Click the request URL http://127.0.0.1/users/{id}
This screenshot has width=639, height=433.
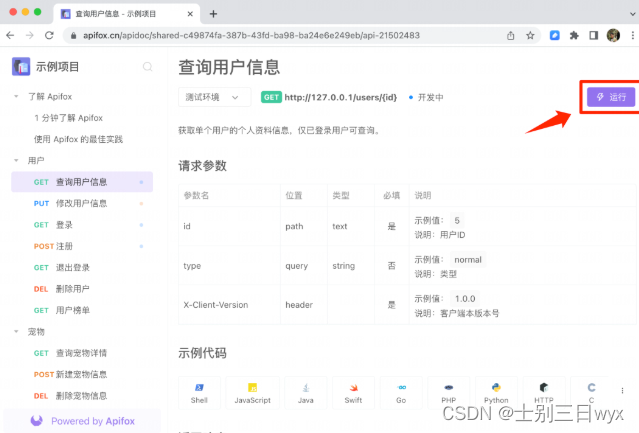(341, 97)
